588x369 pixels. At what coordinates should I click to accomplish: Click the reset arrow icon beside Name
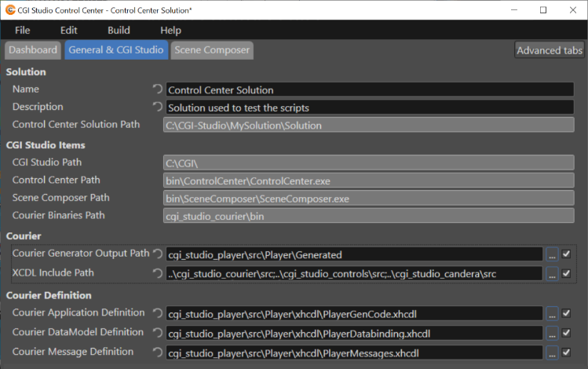[158, 89]
